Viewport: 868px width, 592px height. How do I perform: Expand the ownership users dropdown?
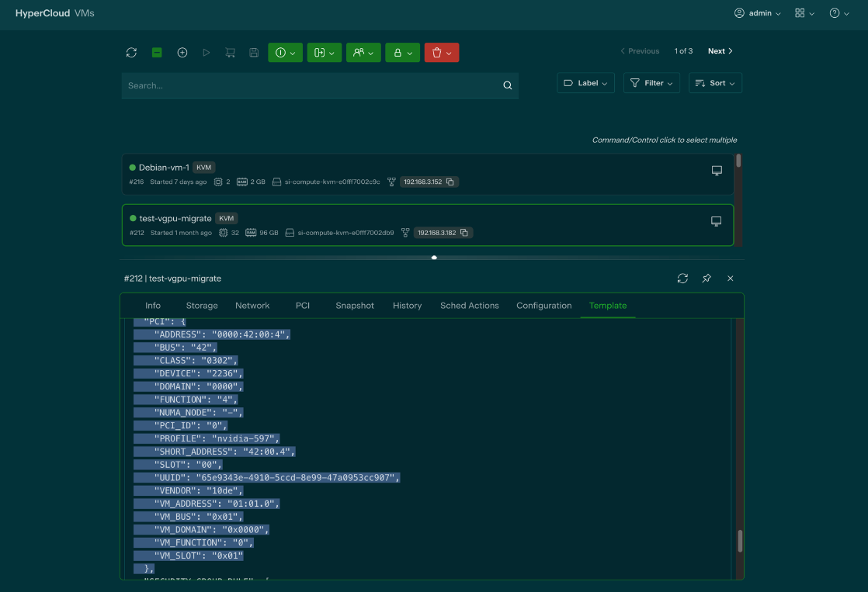tap(363, 52)
